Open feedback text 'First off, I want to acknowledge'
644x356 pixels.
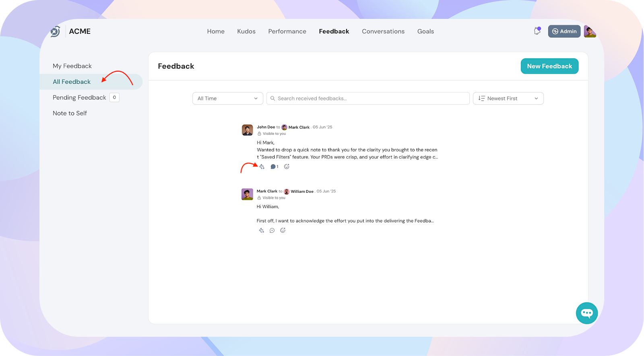345,221
